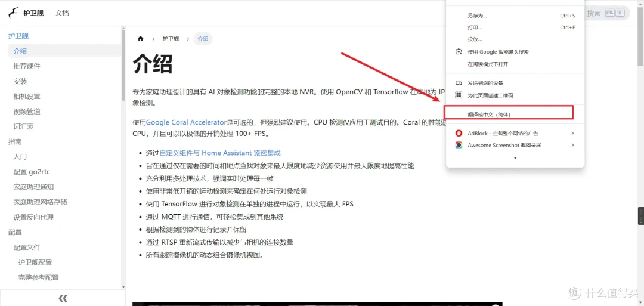Open the 指南 sidebar category

pos(15,142)
